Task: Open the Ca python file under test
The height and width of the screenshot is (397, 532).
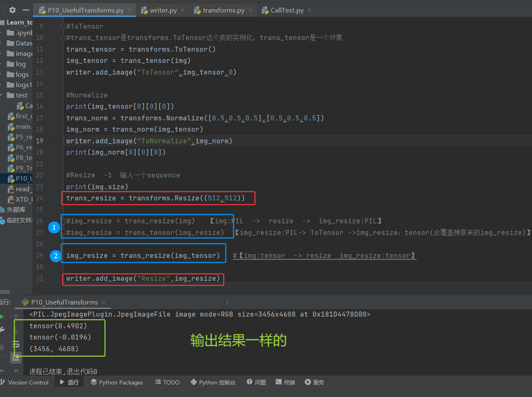Action: [x=25, y=106]
